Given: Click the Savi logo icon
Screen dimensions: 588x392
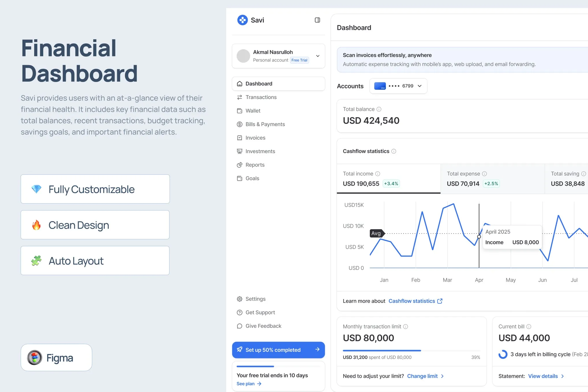Looking at the screenshot, I should point(242,20).
